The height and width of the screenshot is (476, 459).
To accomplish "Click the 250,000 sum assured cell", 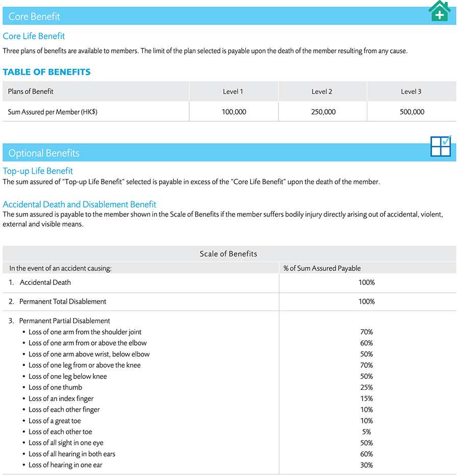I will (323, 112).
